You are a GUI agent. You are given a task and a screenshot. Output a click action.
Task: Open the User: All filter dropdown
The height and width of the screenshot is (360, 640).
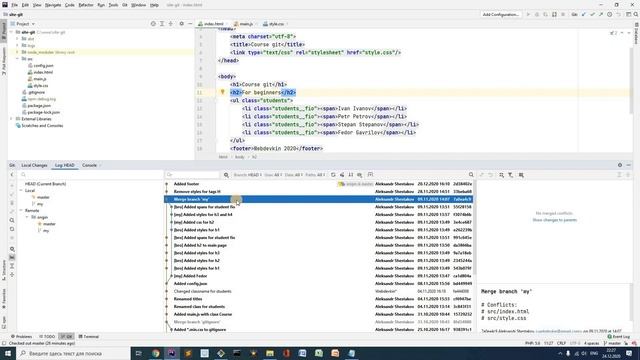(x=273, y=175)
